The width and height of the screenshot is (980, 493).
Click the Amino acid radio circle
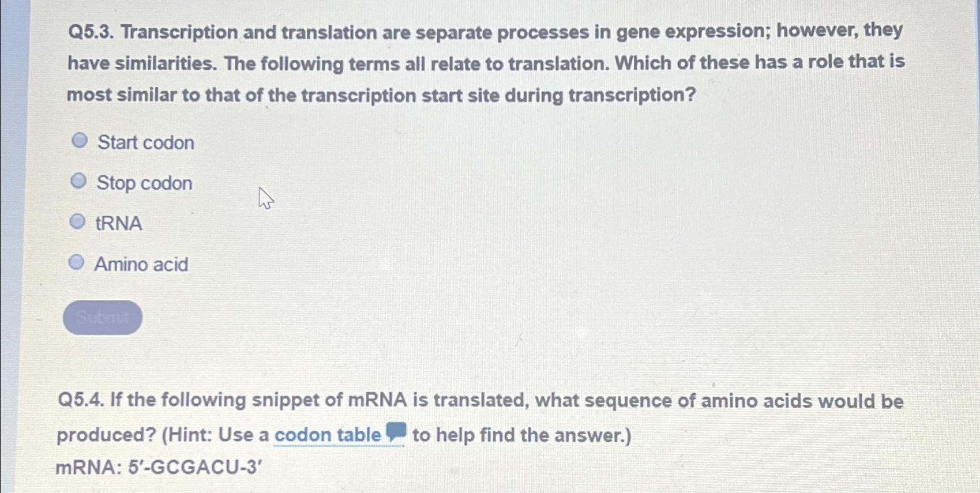pos(76,261)
